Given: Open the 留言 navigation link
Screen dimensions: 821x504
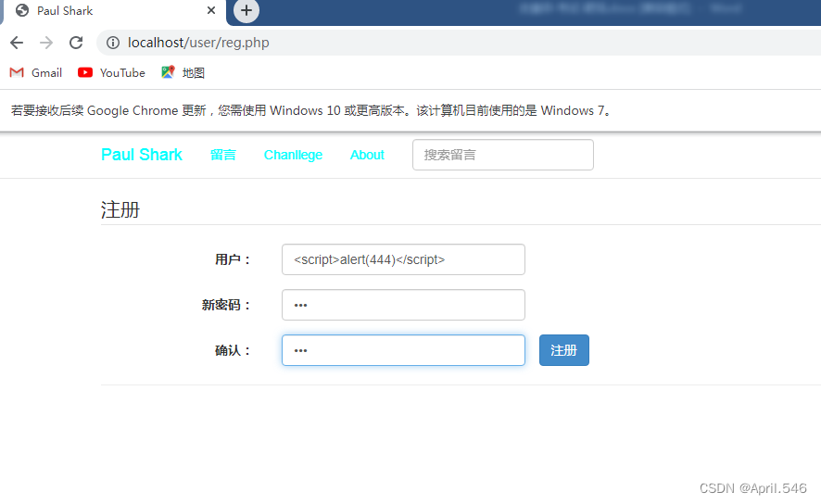Looking at the screenshot, I should click(x=223, y=155).
